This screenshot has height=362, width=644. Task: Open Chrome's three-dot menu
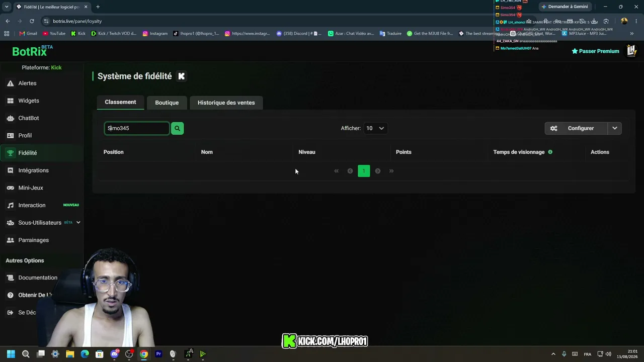(x=636, y=21)
